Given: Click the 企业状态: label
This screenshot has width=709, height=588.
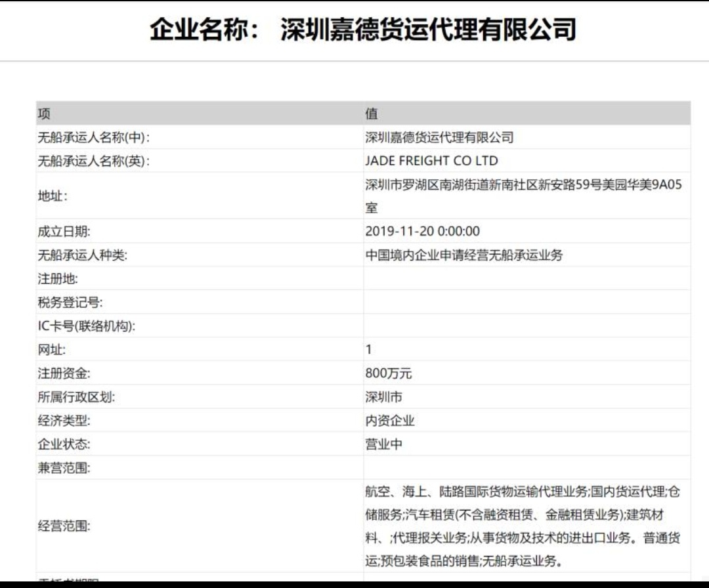Looking at the screenshot, I should [64, 444].
